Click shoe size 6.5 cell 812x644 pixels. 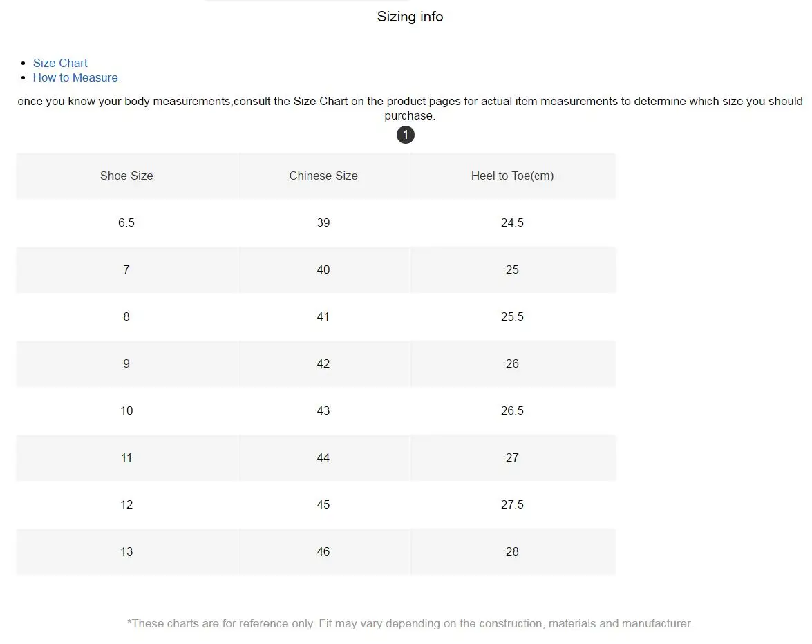coord(126,222)
